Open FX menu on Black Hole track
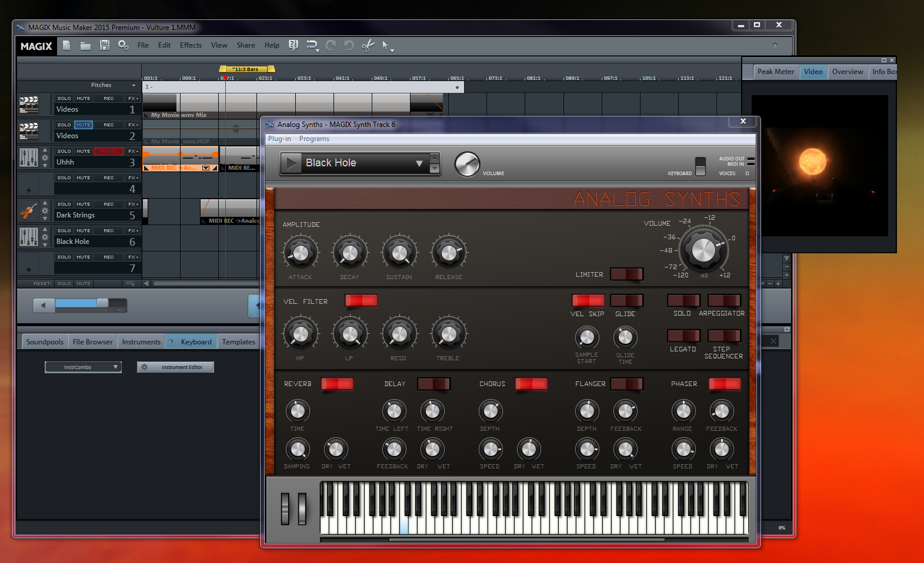924x563 pixels. pos(133,231)
